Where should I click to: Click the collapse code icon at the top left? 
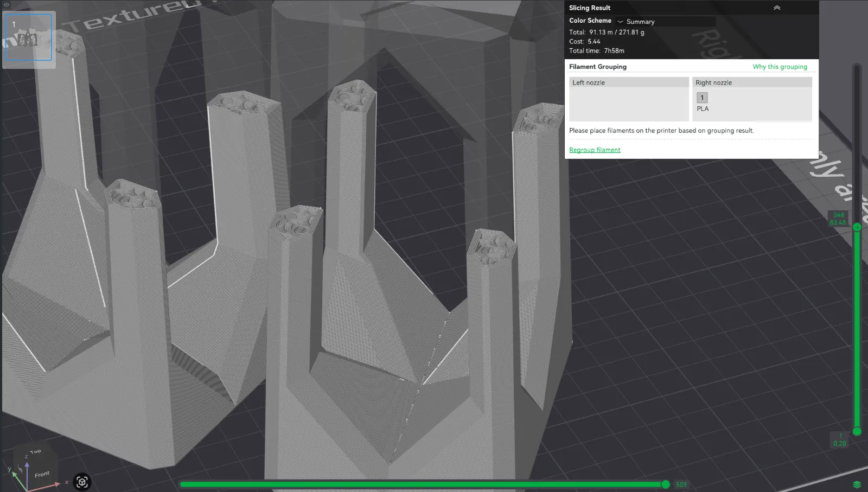(6, 4)
